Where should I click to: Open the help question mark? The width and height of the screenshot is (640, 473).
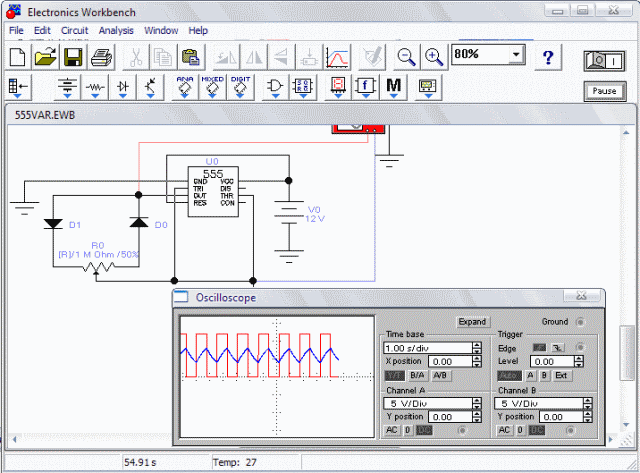548,57
